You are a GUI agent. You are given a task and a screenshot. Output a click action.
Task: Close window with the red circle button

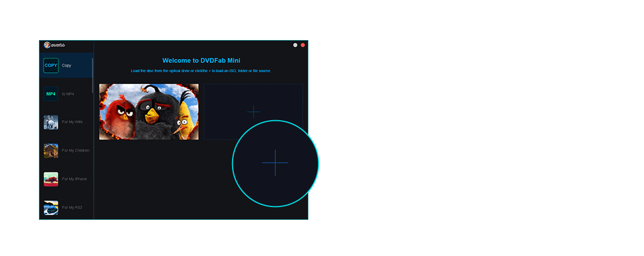[303, 45]
